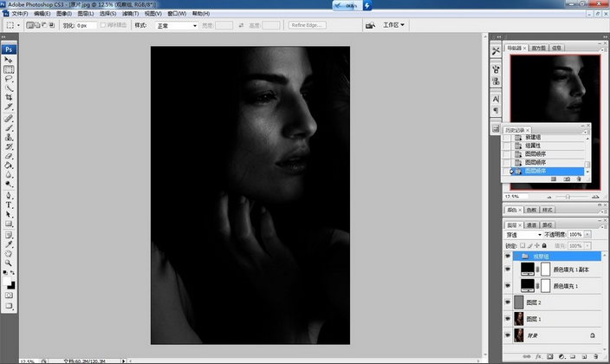Open the Character panel icon
Viewport: 610px width, 364px height.
(496, 100)
